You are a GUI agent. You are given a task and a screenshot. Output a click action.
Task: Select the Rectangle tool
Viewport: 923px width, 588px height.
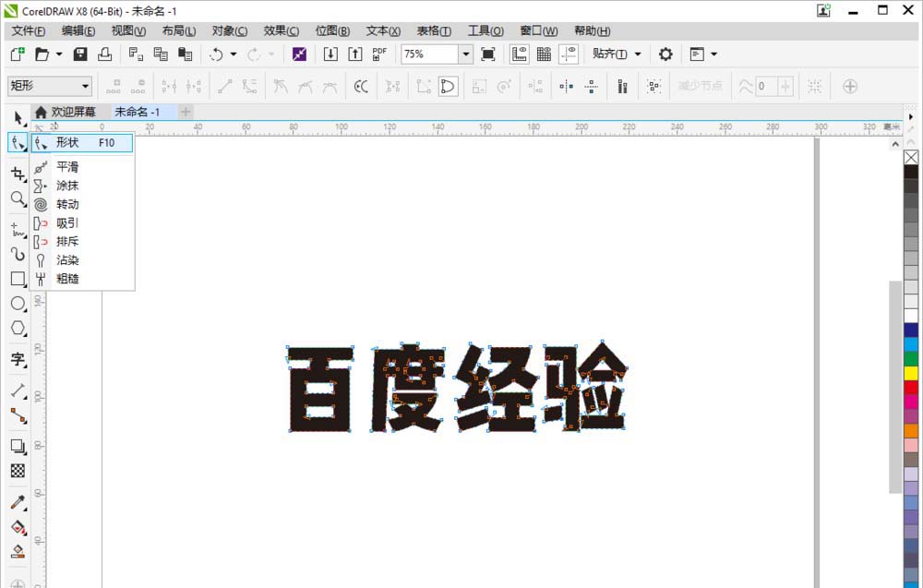[x=18, y=278]
